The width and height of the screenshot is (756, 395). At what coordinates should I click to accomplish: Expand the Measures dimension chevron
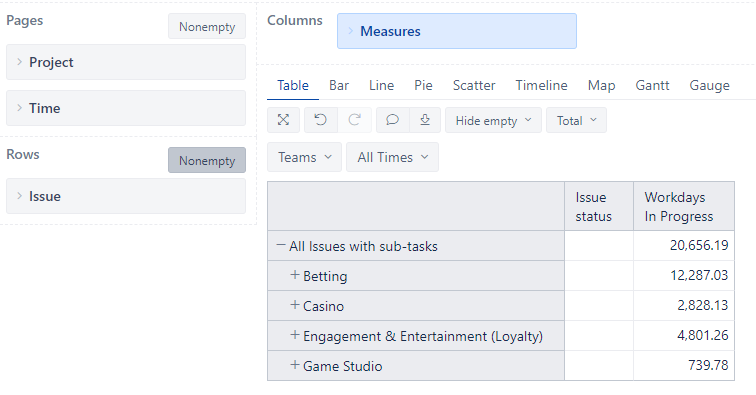tap(351, 31)
